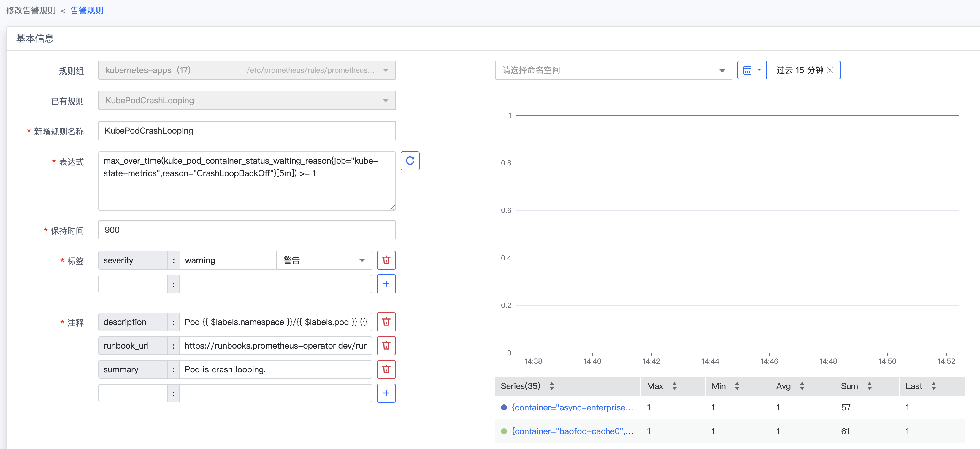Focus the 保持时间 field with 900
The height and width of the screenshot is (449, 980).
(247, 230)
